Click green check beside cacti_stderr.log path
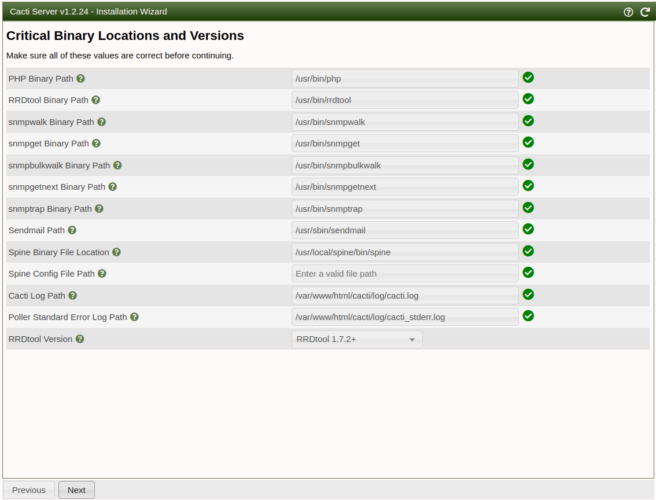656x500 pixels. click(528, 316)
